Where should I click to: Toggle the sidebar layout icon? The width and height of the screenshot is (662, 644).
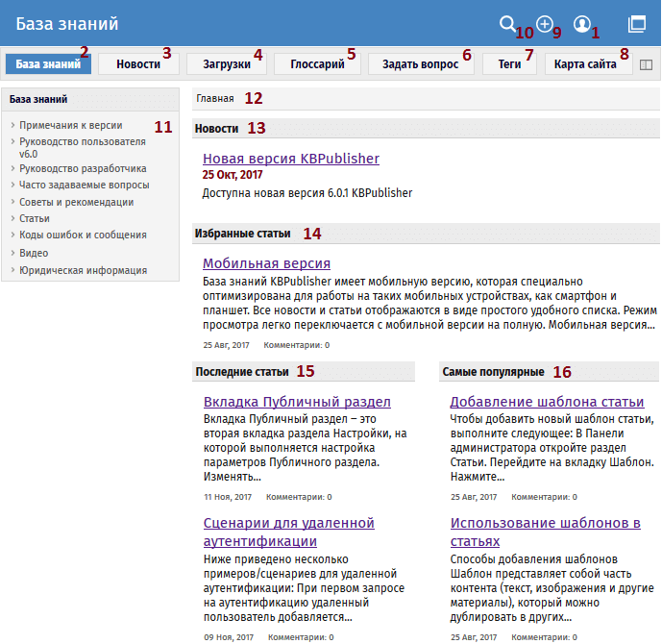coord(646,64)
